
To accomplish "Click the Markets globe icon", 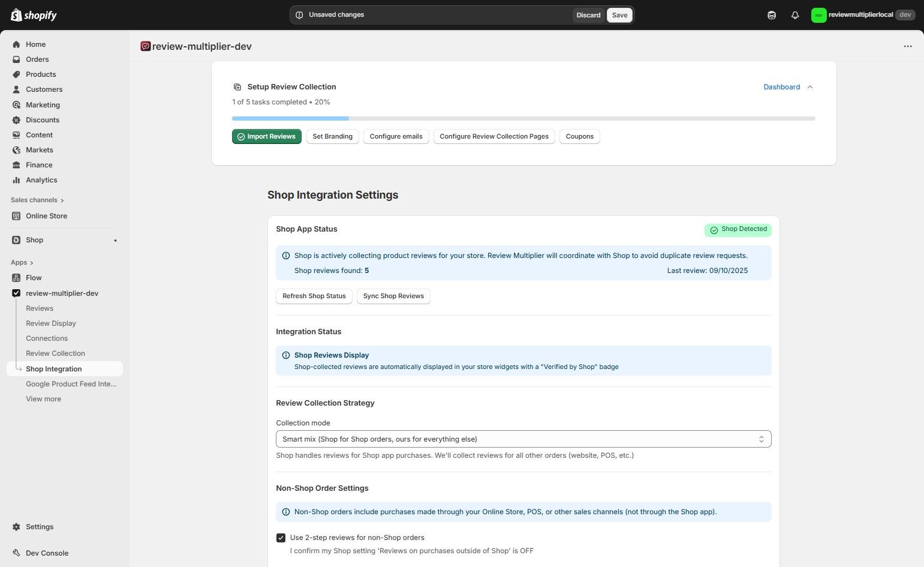I will click(x=16, y=150).
